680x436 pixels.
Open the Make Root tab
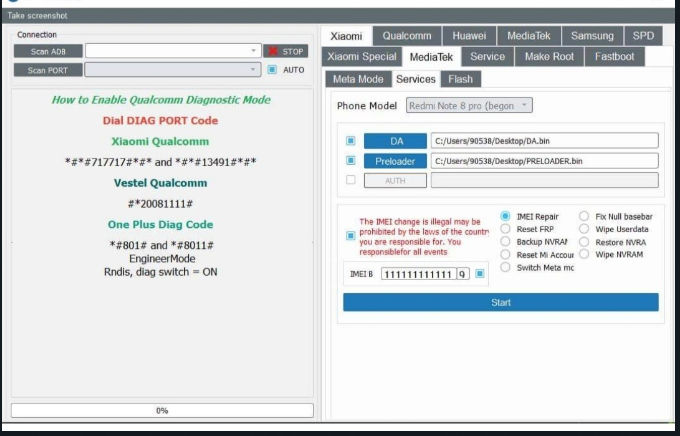[549, 57]
